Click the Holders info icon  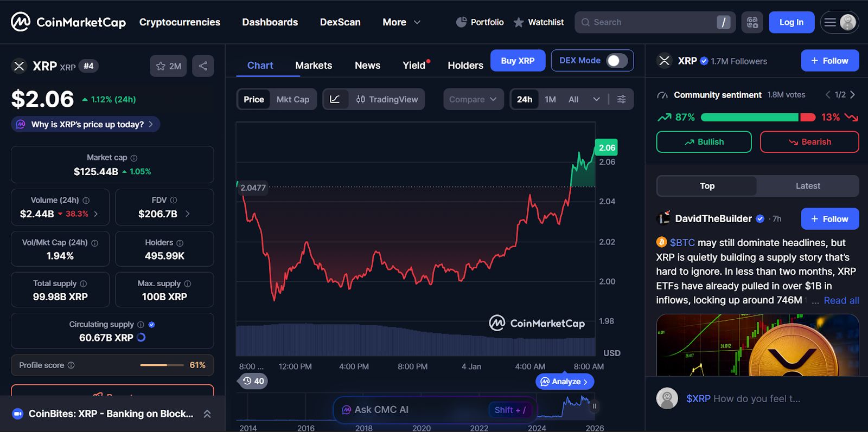[180, 243]
